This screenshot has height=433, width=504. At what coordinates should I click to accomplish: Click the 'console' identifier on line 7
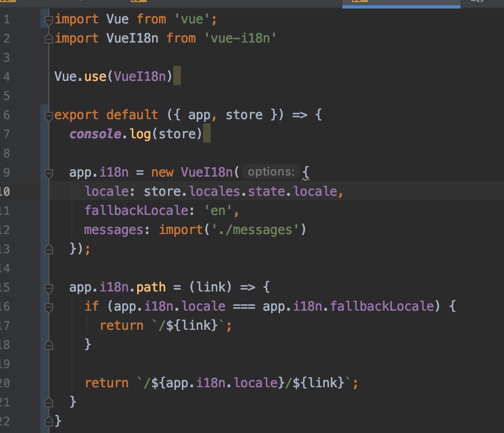click(x=95, y=134)
